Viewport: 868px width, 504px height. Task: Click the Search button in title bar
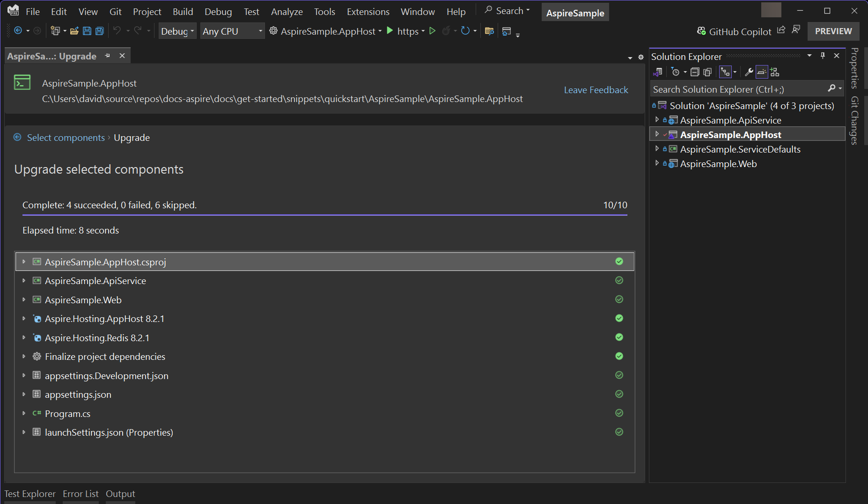[x=507, y=11]
